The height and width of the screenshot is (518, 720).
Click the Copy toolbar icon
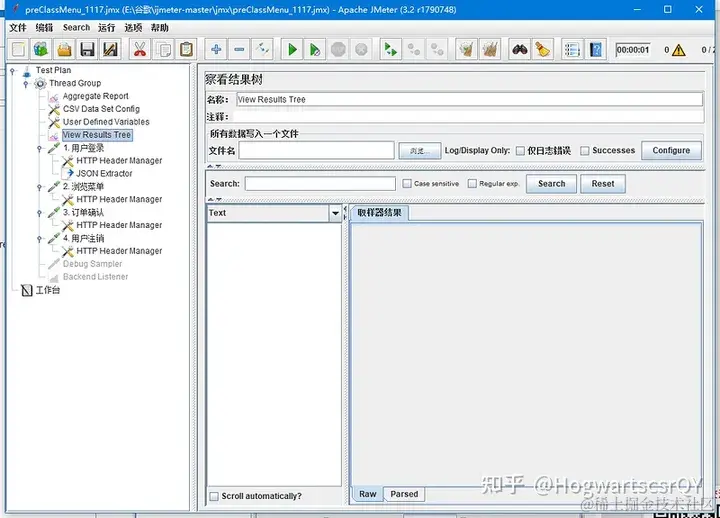tap(163, 49)
